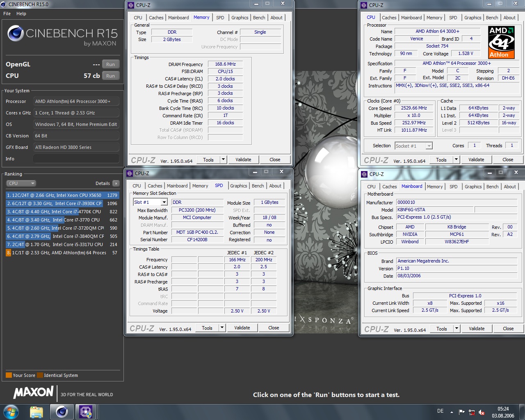Click the muted volume tray icon
The width and height of the screenshot is (525, 420).
pyautogui.click(x=482, y=412)
